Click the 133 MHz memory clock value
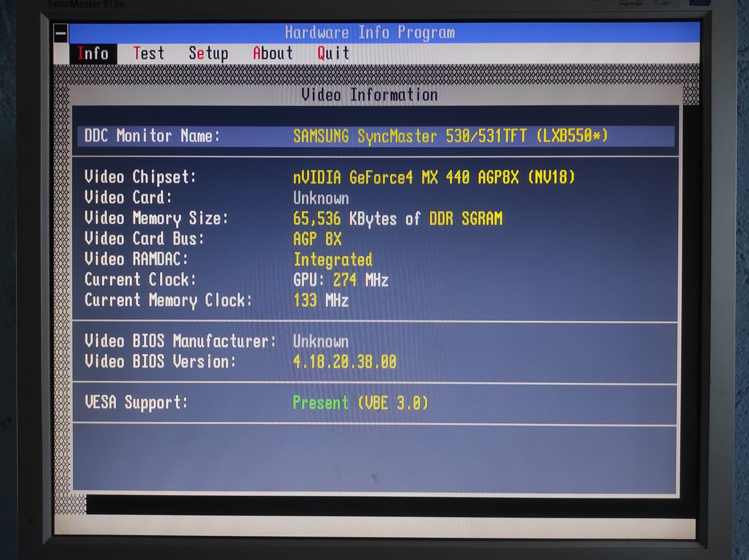749x560 pixels. (x=321, y=300)
